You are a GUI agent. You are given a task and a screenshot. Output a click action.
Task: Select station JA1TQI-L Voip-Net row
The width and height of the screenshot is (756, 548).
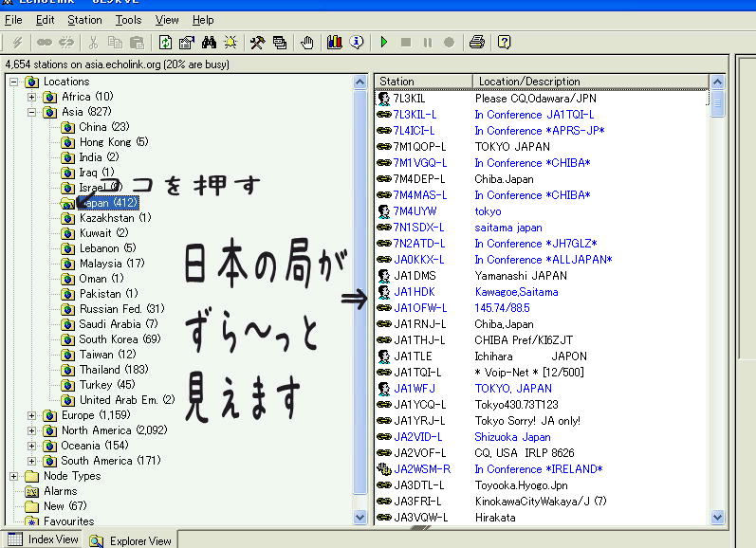(x=541, y=373)
